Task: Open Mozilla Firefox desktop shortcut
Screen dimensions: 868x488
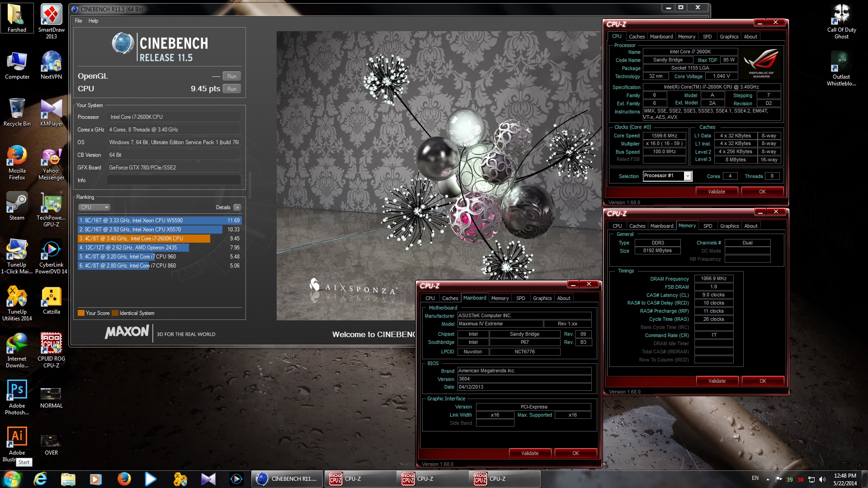Action: (x=17, y=162)
